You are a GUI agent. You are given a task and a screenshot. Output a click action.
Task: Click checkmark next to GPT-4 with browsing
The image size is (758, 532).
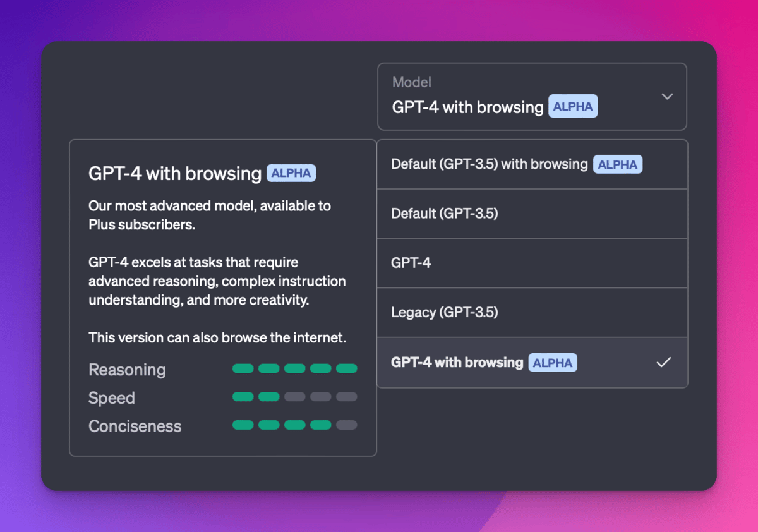point(663,362)
